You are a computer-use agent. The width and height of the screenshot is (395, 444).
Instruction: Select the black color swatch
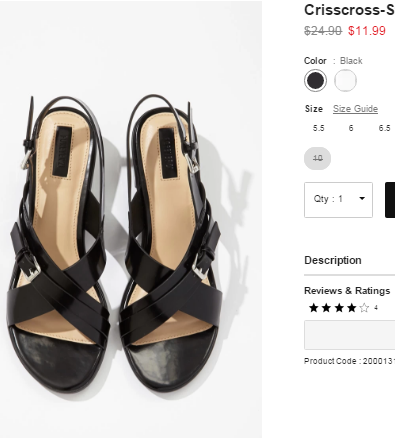tap(315, 81)
